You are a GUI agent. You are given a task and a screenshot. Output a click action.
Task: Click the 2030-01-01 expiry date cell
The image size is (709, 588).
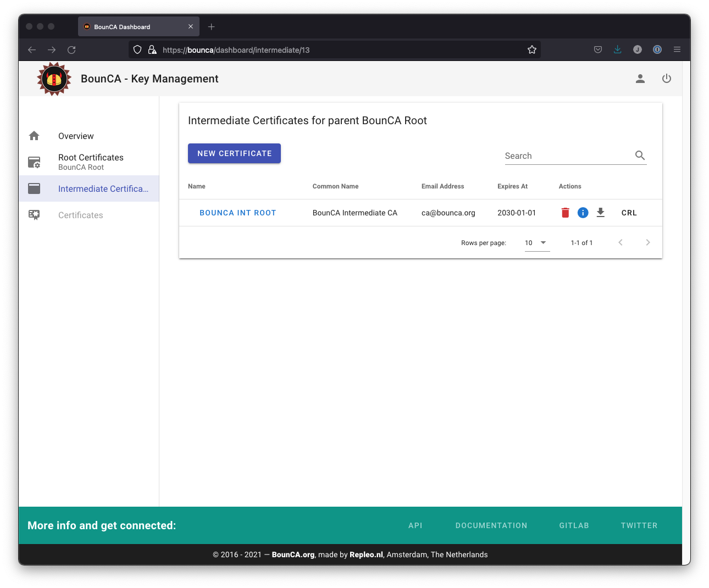(517, 213)
